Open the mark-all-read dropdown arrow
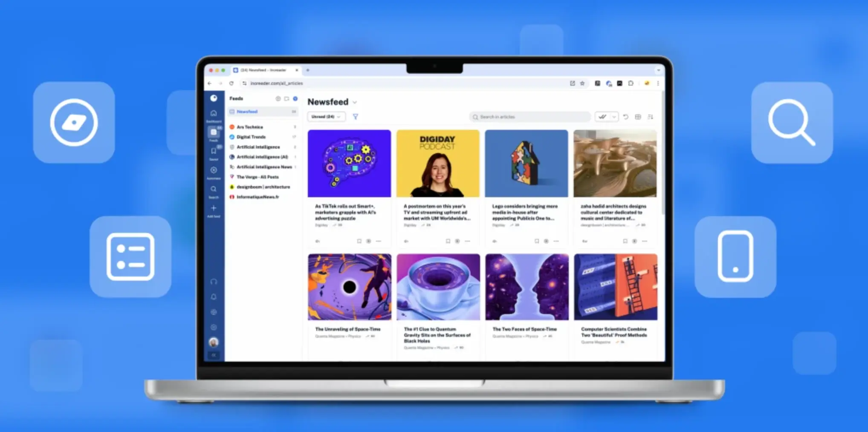 (x=614, y=117)
